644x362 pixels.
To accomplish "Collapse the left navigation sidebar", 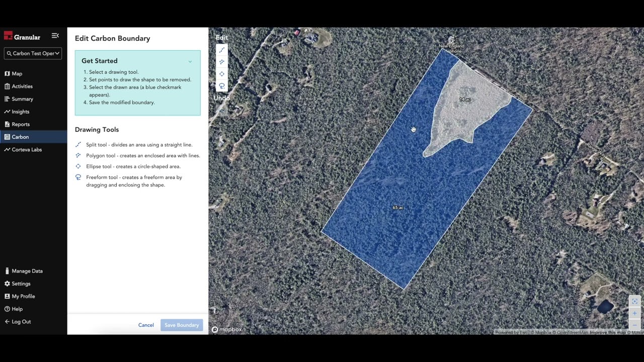I will 55,36.
